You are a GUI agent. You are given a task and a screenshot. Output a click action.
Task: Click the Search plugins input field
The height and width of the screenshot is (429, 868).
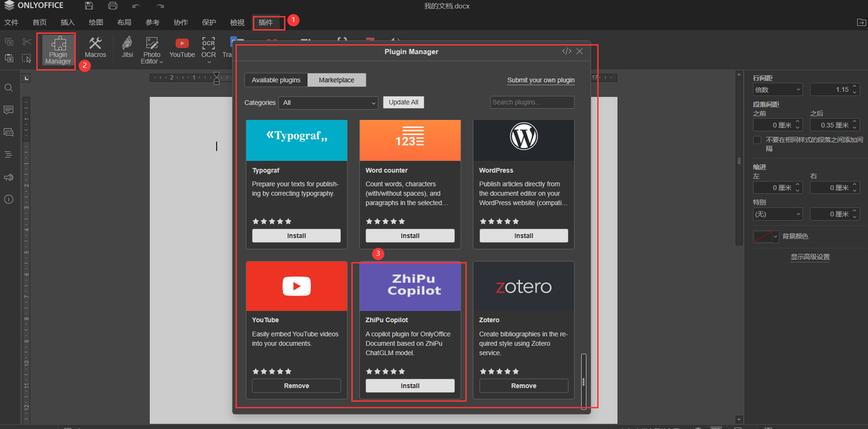[x=532, y=102]
